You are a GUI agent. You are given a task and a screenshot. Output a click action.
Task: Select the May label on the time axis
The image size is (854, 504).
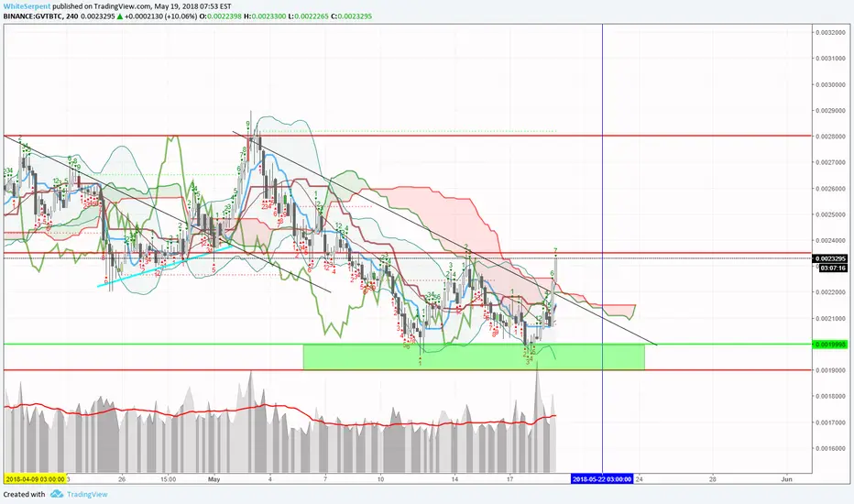click(x=214, y=479)
